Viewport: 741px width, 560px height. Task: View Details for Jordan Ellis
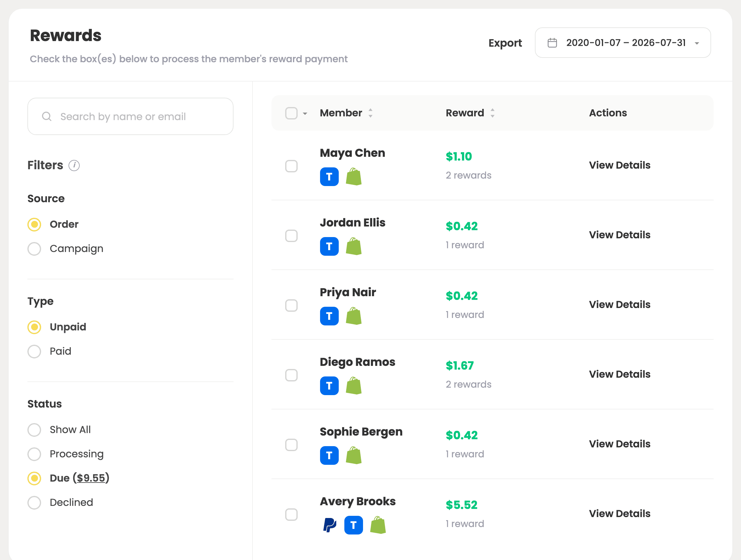click(x=619, y=235)
